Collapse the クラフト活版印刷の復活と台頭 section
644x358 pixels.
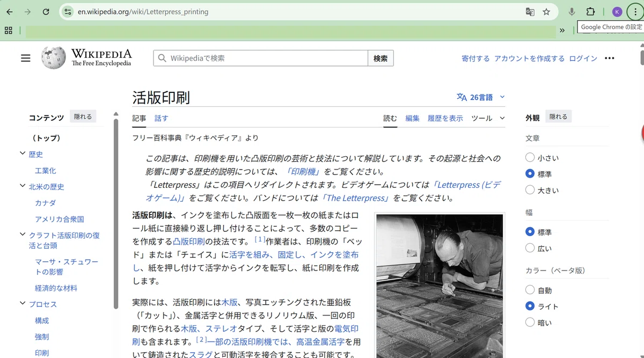pyautogui.click(x=23, y=235)
